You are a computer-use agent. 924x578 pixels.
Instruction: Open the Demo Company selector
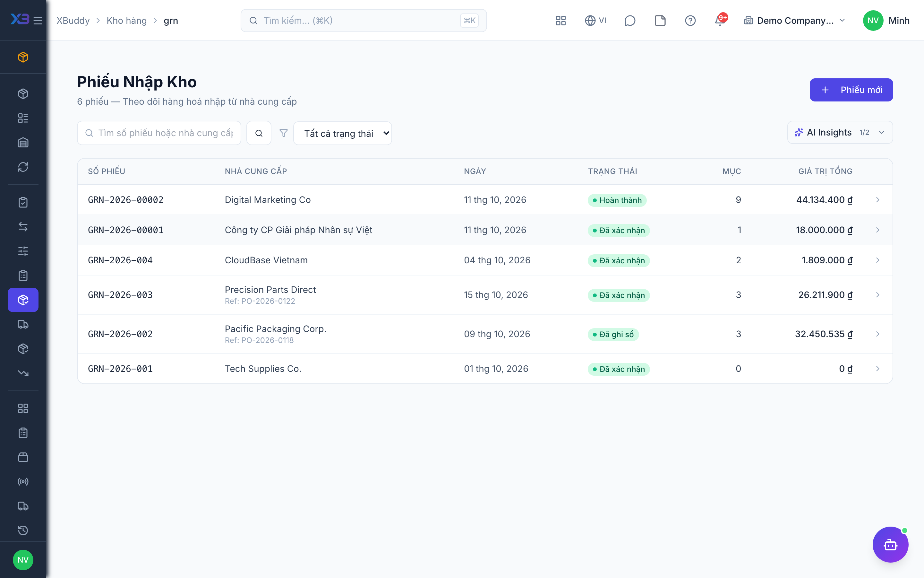point(795,21)
